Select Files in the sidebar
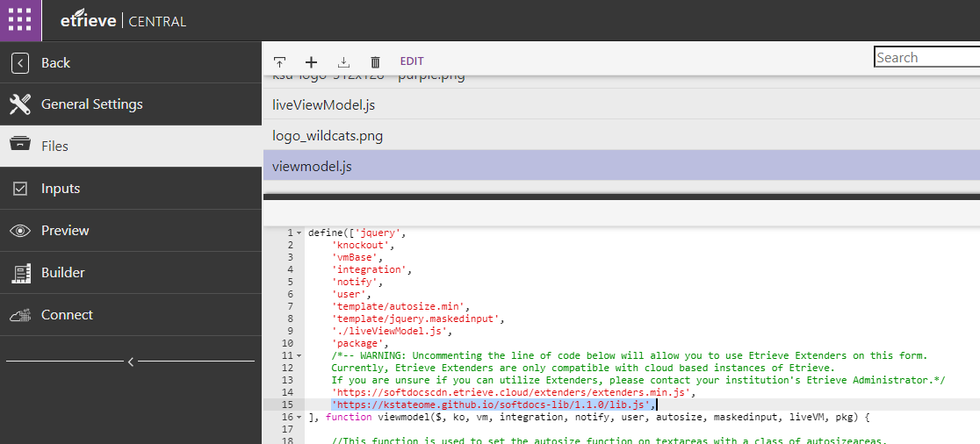 pos(131,147)
